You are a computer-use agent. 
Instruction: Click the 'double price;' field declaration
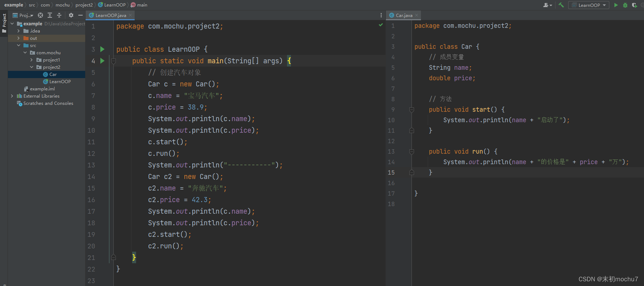pyautogui.click(x=452, y=78)
